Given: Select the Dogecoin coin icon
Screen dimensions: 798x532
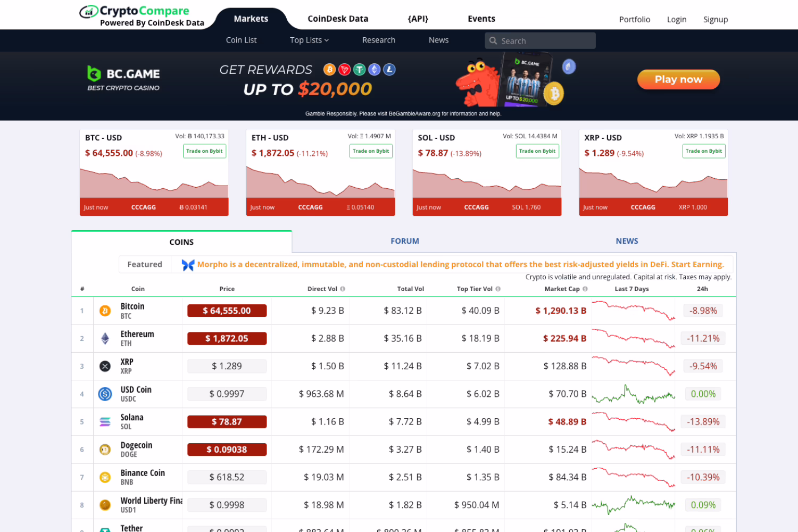Looking at the screenshot, I should click(x=105, y=449).
